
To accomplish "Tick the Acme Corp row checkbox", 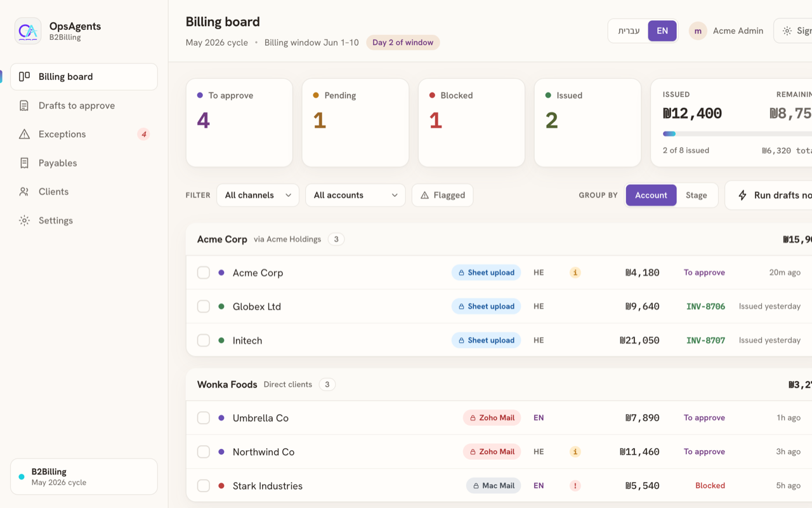I will (x=204, y=272).
